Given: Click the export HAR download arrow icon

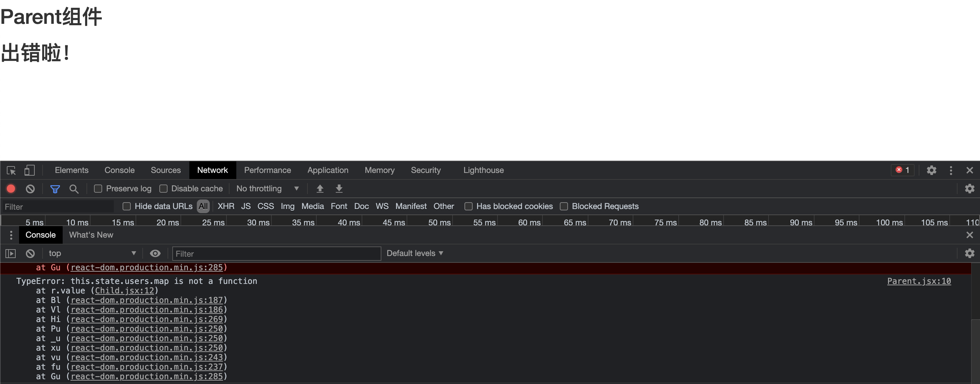Looking at the screenshot, I should click(339, 189).
